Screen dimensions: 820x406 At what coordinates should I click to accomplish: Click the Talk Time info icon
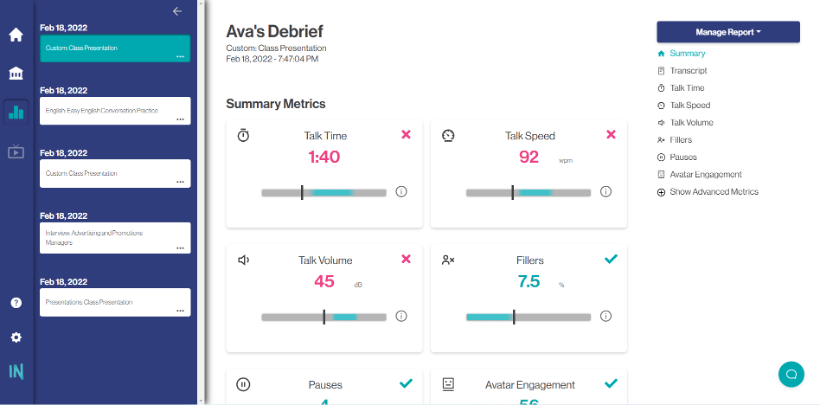pos(401,192)
